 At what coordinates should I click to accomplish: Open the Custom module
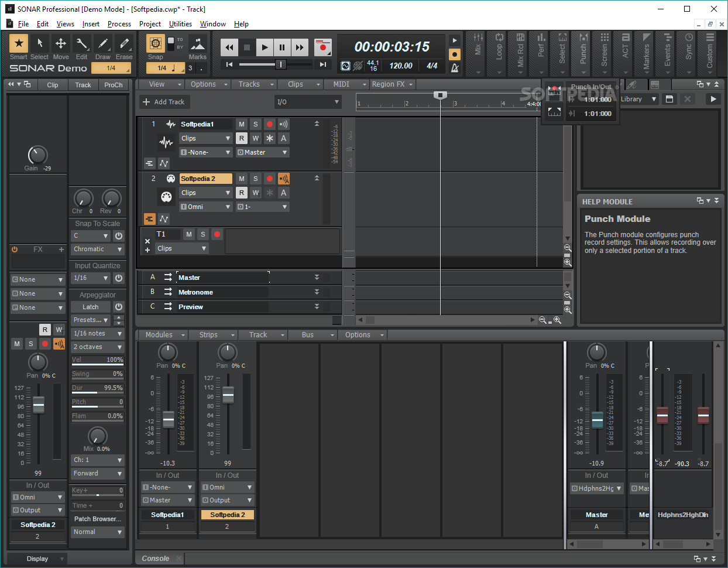click(709, 54)
